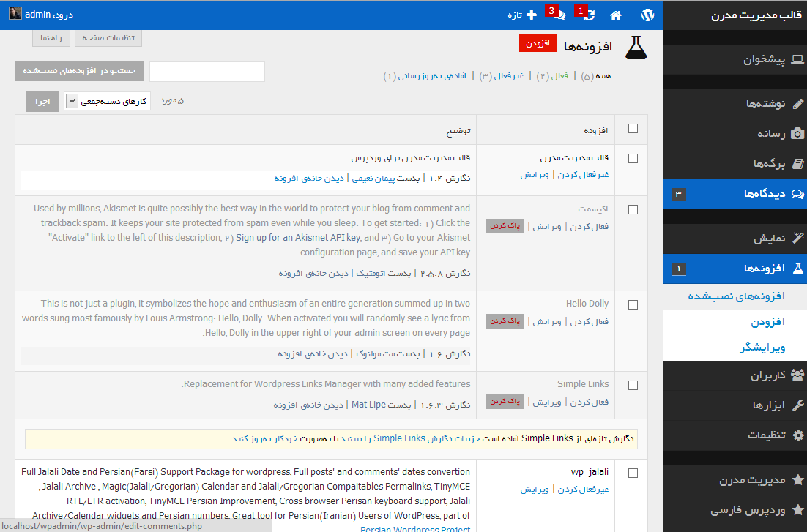This screenshot has width=807, height=532.
Task: Click the pages icon for برگه‌ها
Action: 797,164
